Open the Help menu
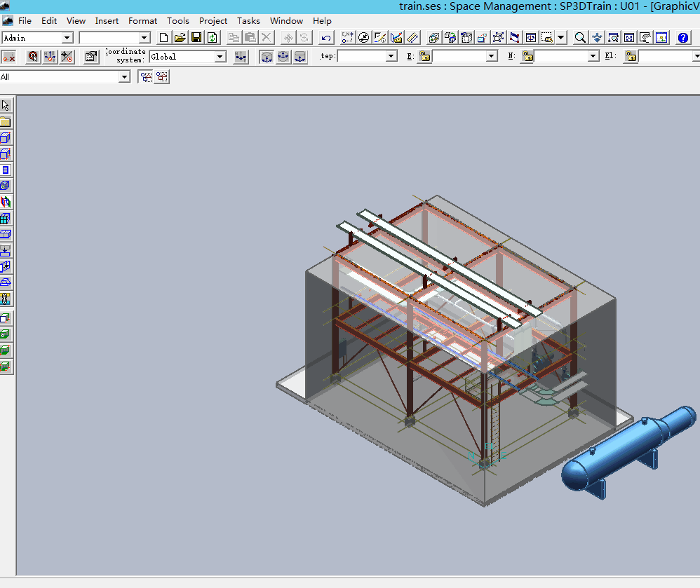The width and height of the screenshot is (700, 588). pyautogui.click(x=322, y=21)
